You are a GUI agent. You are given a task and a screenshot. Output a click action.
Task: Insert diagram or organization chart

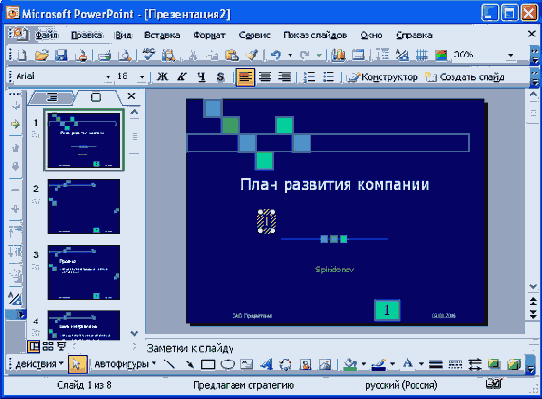pos(285,364)
